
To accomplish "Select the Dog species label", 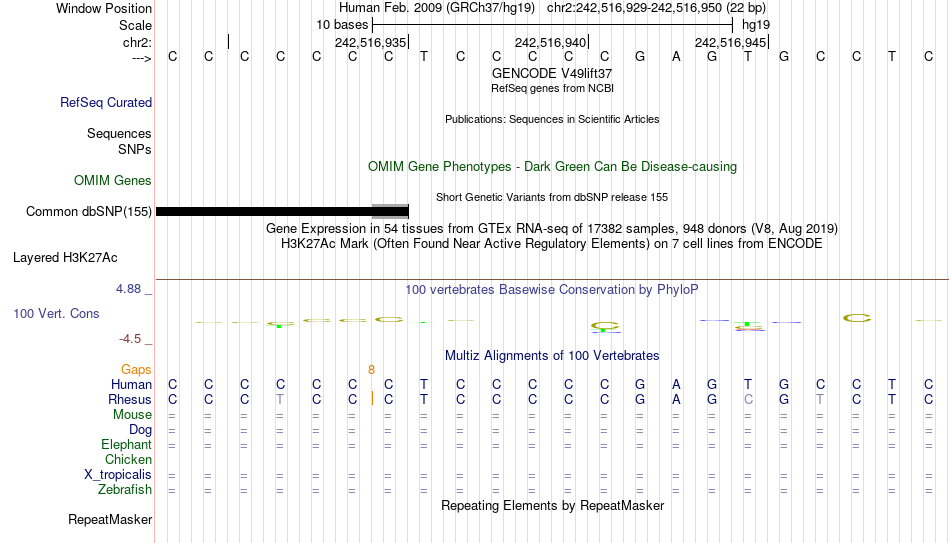I will (140, 430).
